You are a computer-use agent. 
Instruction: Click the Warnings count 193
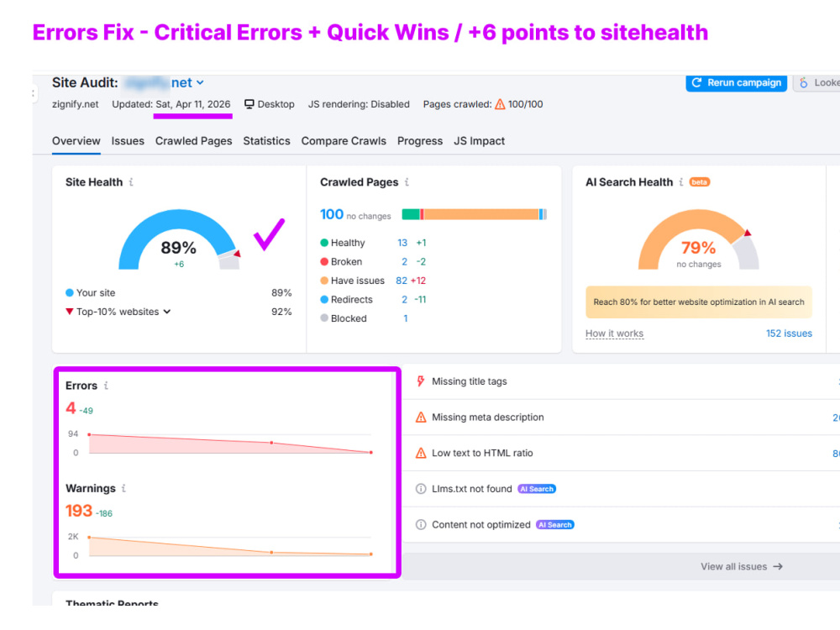click(x=79, y=511)
